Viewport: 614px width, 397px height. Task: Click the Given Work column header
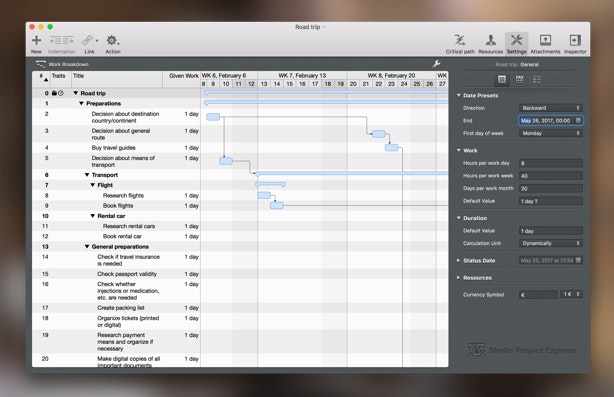[183, 76]
